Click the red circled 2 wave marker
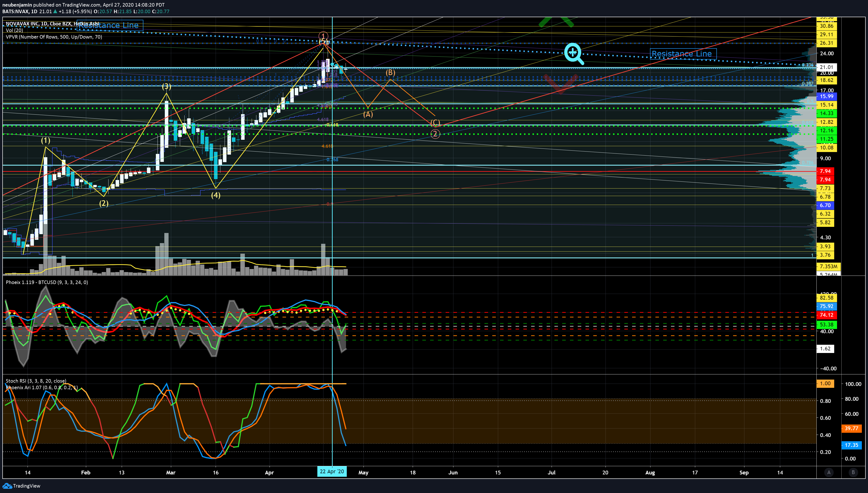Image resolution: width=868 pixels, height=493 pixels. pos(435,134)
